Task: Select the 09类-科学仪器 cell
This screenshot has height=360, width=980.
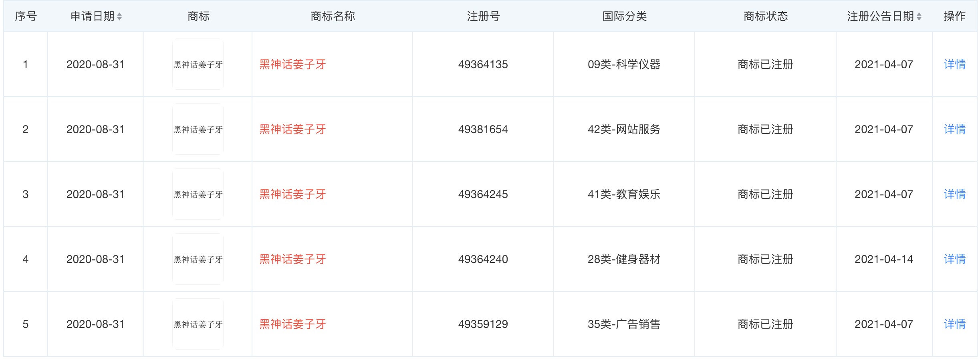Action: [x=624, y=64]
